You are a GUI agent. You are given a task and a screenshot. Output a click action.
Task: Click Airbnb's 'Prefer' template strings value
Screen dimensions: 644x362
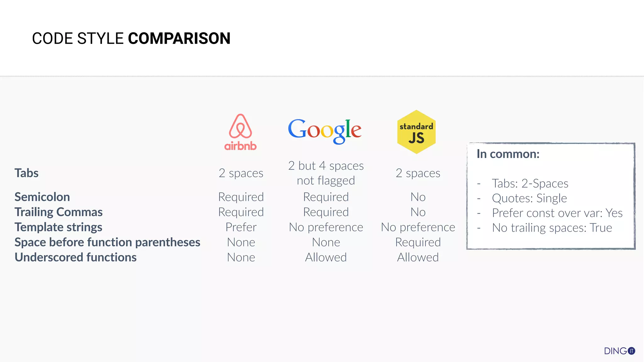241,227
